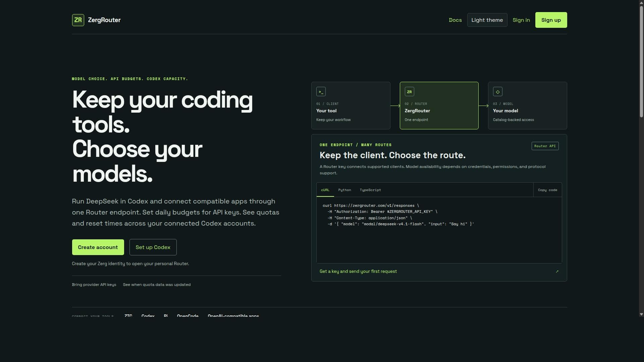Viewport: 644px width, 362px height.
Task: Click the Create account button
Action: pyautogui.click(x=98, y=247)
